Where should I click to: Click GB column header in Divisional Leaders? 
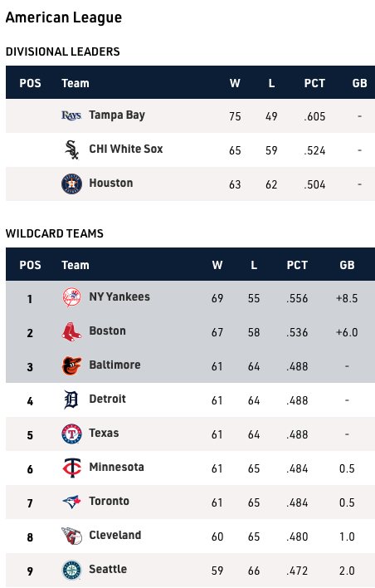(359, 83)
